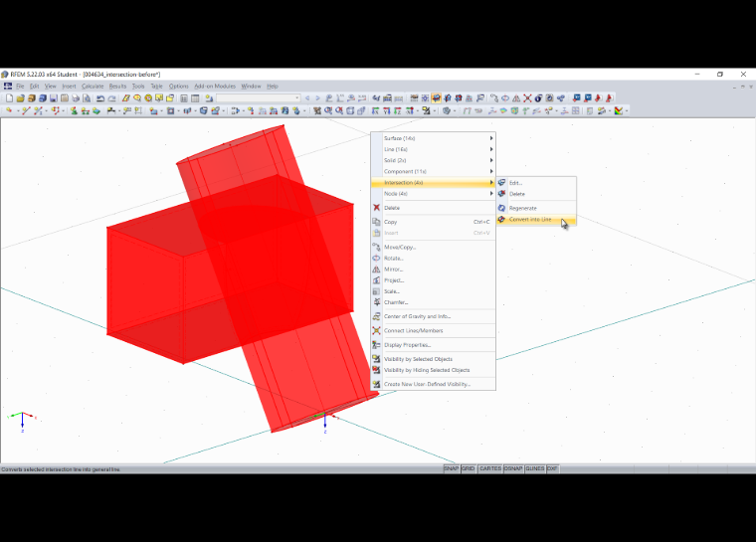Click the Nodal Support tool icon

click(74, 111)
